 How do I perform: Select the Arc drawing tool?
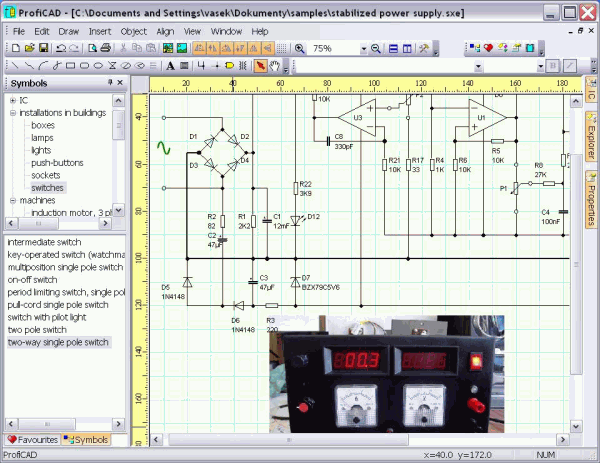pyautogui.click(x=43, y=66)
